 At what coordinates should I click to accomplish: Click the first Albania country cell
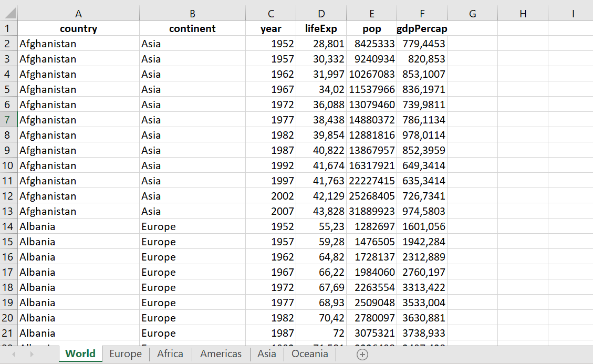(x=78, y=226)
